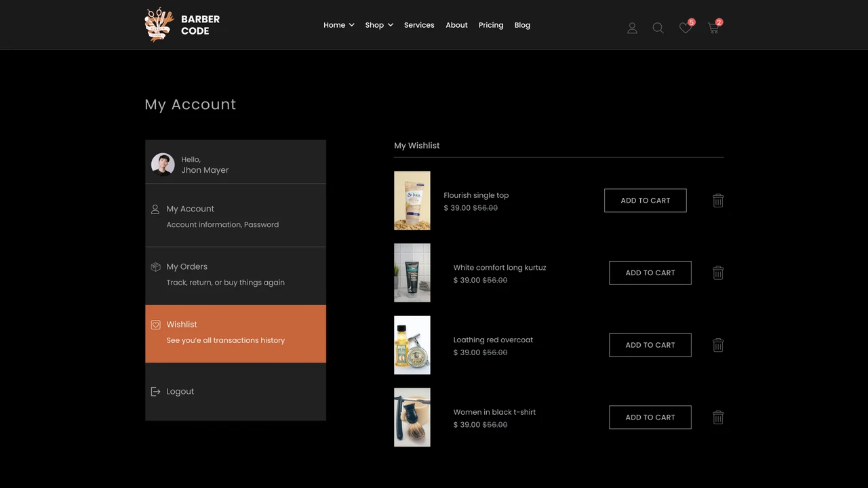
Task: Click the heart icon beside Wishlist sidebar
Action: tap(155, 325)
